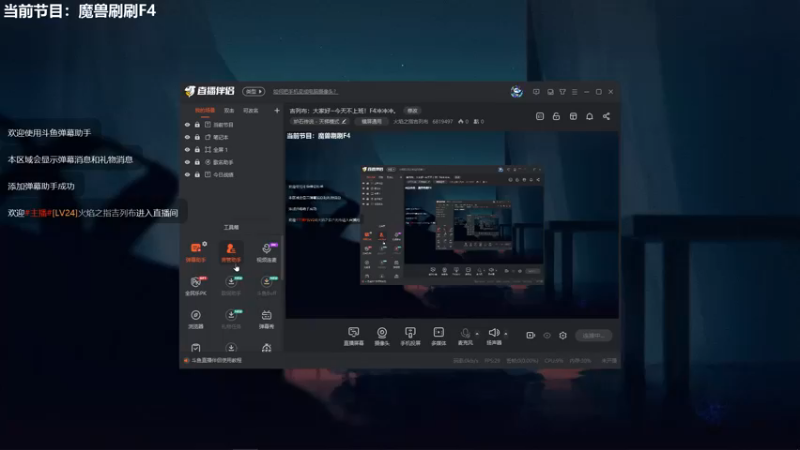Click the 连接中 live button
This screenshot has width=800, height=450.
[593, 335]
